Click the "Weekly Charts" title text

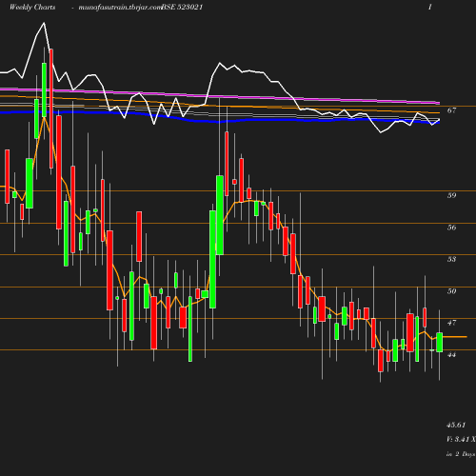point(32,7)
